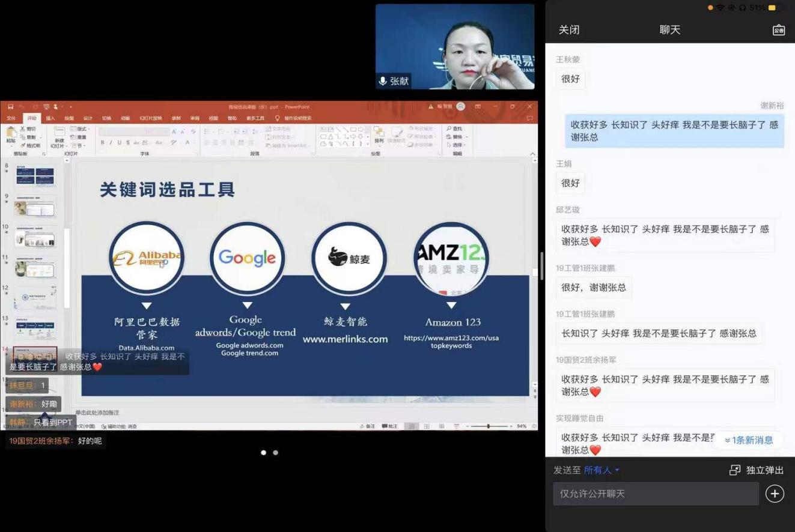Switch to the 幻灯片放映 ribbon tab
The height and width of the screenshot is (532, 795).
[x=151, y=118]
